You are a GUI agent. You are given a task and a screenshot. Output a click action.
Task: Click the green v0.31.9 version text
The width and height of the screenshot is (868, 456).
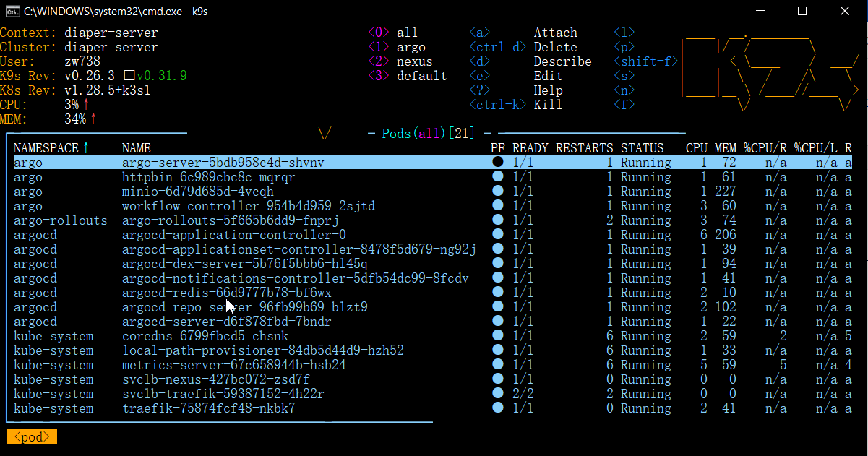point(162,76)
